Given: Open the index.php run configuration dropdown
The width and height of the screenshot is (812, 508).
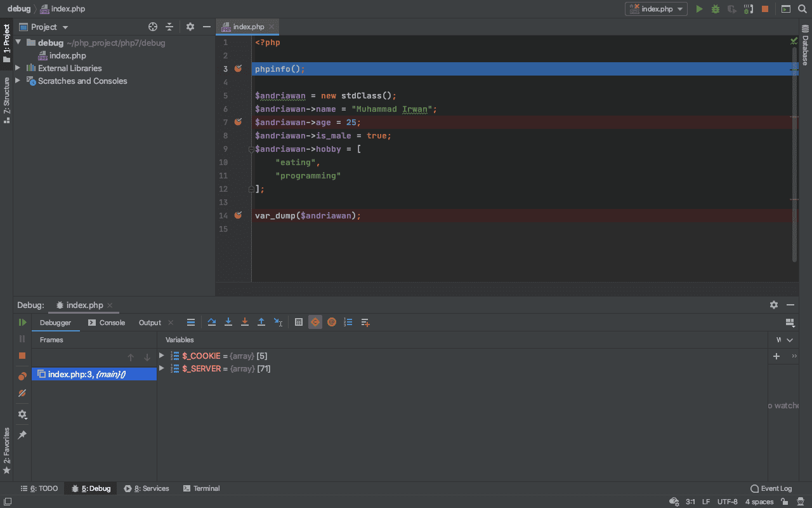Looking at the screenshot, I should tap(656, 9).
